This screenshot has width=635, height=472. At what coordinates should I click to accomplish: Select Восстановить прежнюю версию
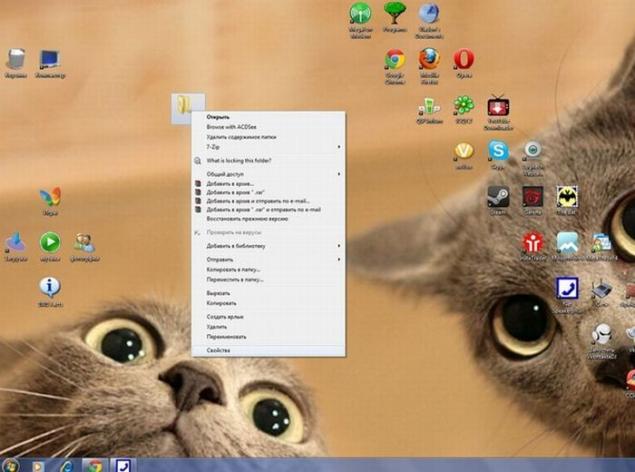pyautogui.click(x=268, y=219)
